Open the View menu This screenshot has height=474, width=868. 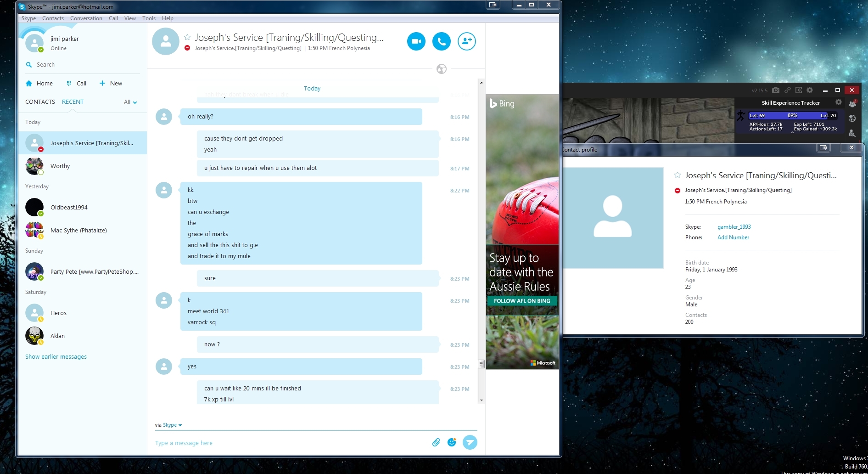click(x=130, y=18)
